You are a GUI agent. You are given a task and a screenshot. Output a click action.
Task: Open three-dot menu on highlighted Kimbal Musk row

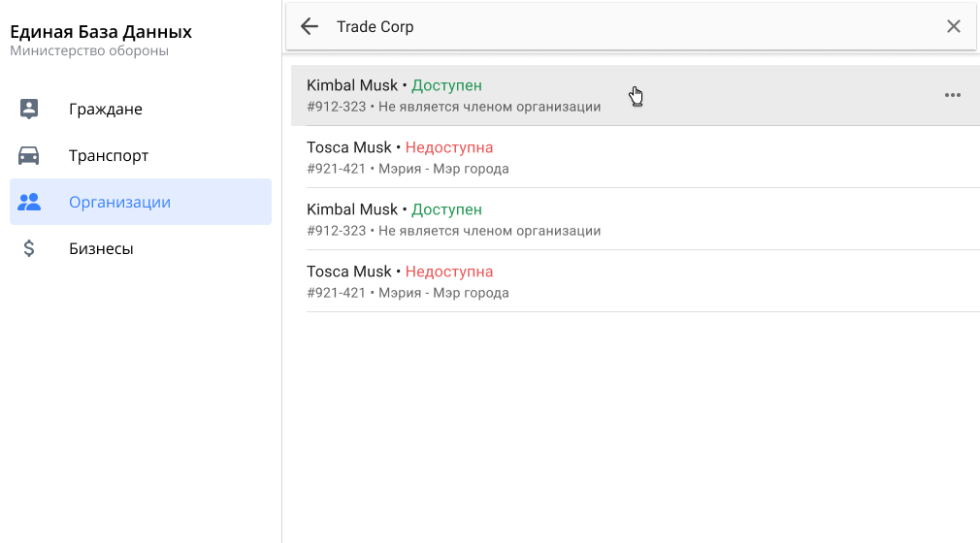952,95
